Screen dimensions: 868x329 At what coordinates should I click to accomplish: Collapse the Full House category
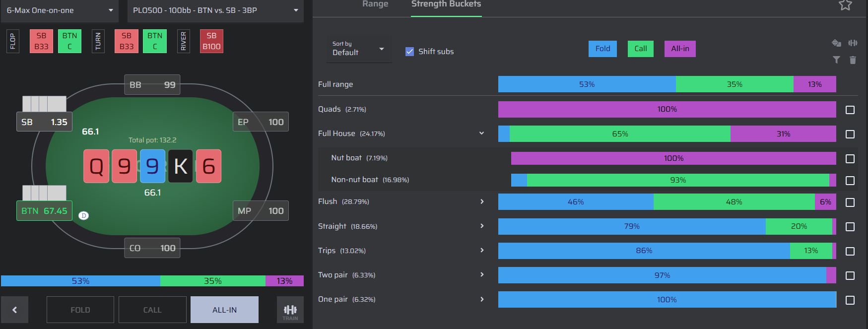(x=481, y=133)
